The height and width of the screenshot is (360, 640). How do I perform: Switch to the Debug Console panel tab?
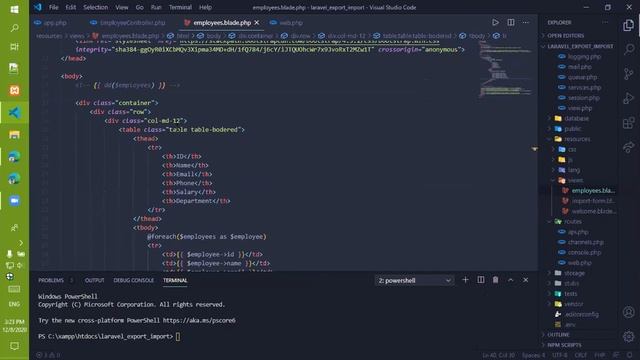point(133,280)
